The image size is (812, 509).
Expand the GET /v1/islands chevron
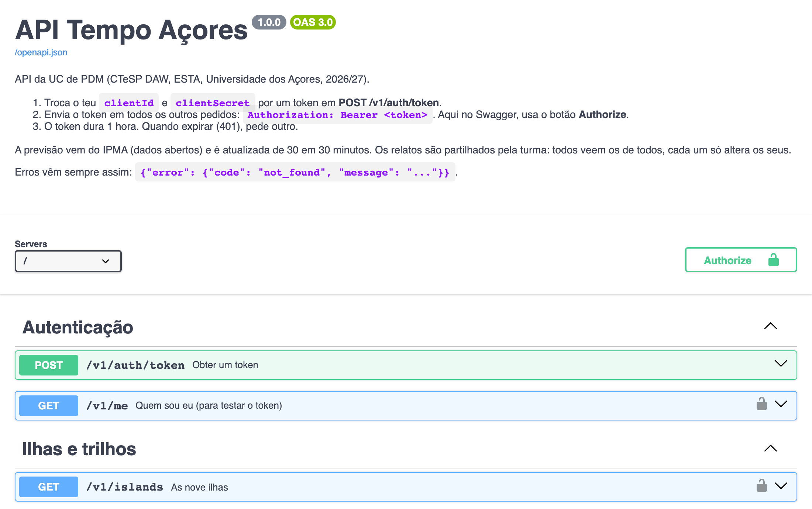tap(781, 486)
